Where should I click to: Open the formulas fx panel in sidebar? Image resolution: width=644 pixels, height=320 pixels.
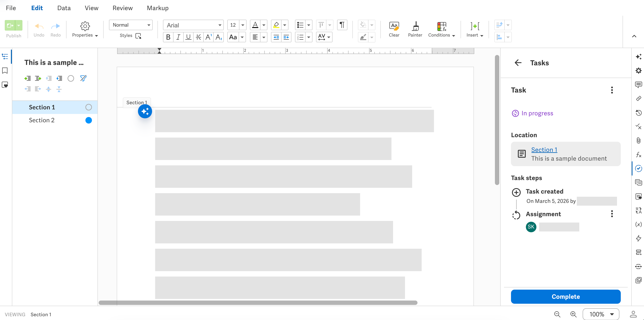tap(638, 154)
